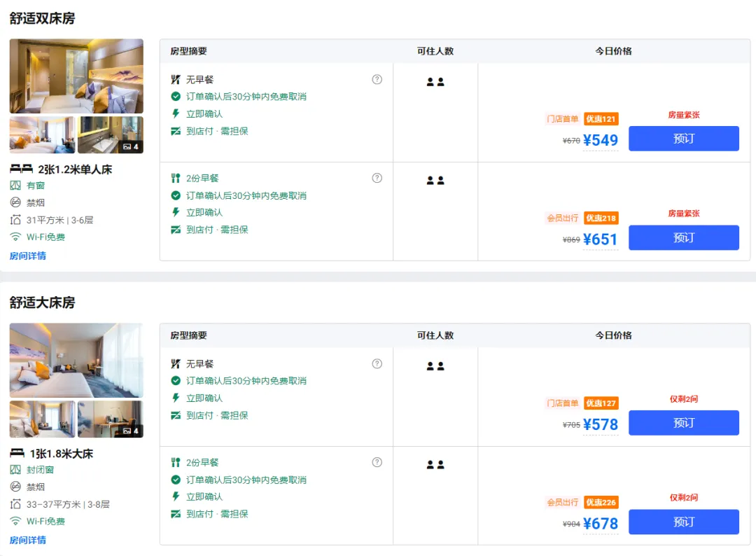Image resolution: width=756 pixels, height=556 pixels.
Task: Click the ¥578 price
Action: (601, 424)
